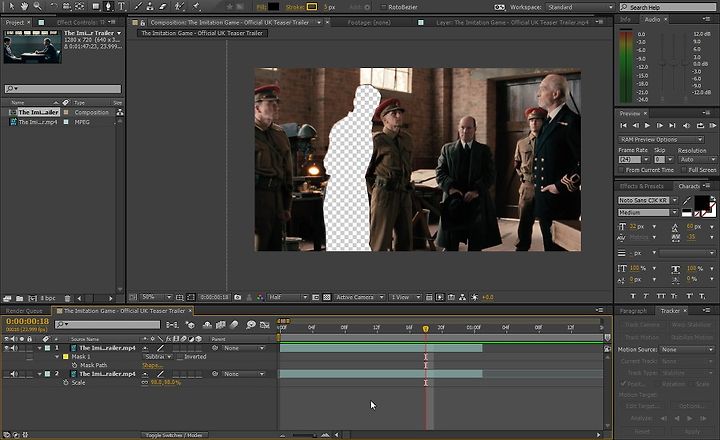Toggle the transparency grid in viewer
Screen dimensions: 720x440
pos(326,297)
